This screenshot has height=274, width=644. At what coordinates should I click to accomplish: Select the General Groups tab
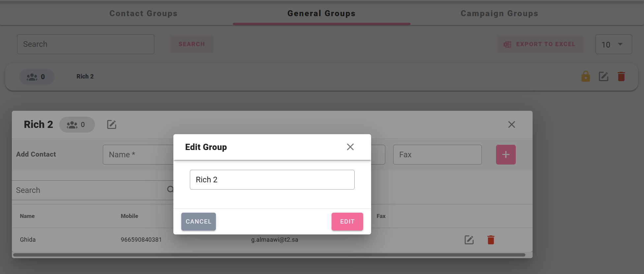click(x=321, y=14)
